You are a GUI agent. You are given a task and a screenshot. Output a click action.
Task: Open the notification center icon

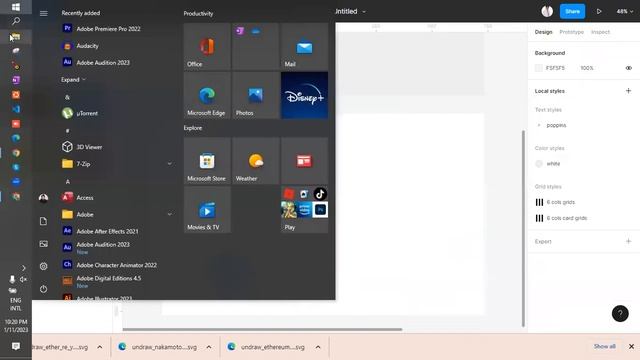pyautogui.click(x=16, y=347)
